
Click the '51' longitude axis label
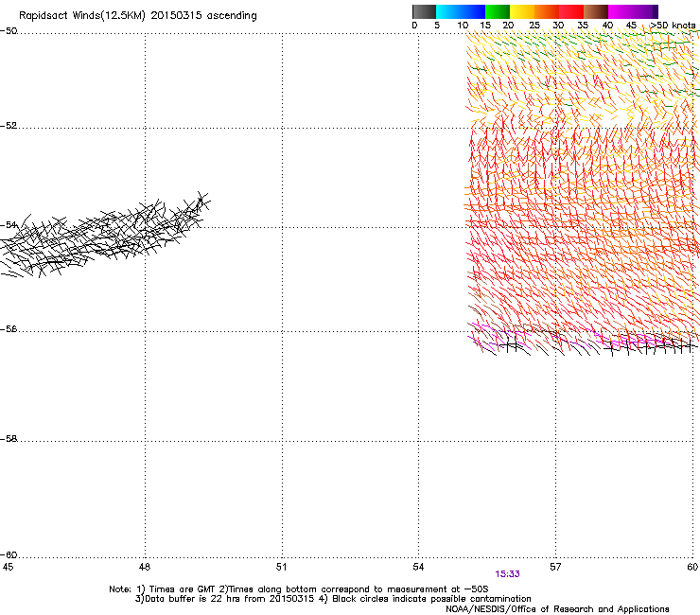coord(281,567)
